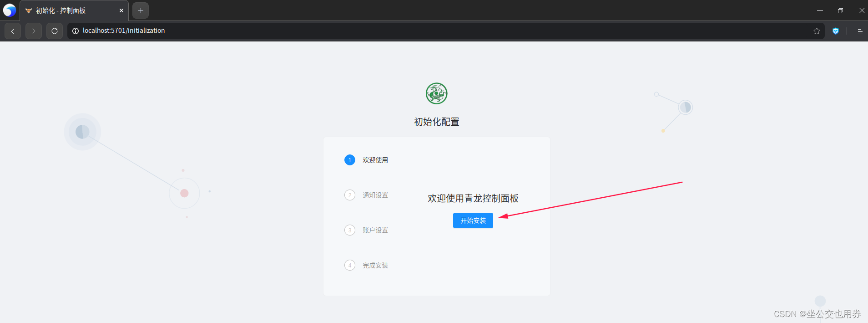Click the site info icon in address bar
The width and height of the screenshot is (868, 323).
click(x=76, y=31)
